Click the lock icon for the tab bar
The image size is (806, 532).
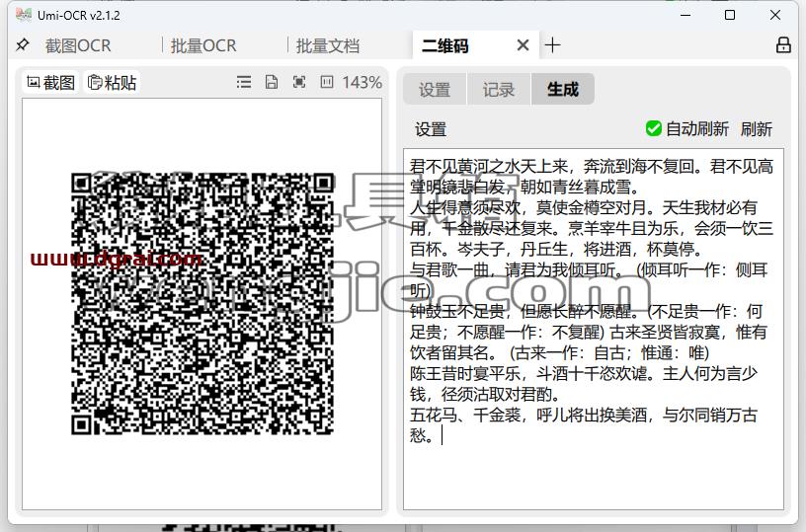[x=783, y=45]
